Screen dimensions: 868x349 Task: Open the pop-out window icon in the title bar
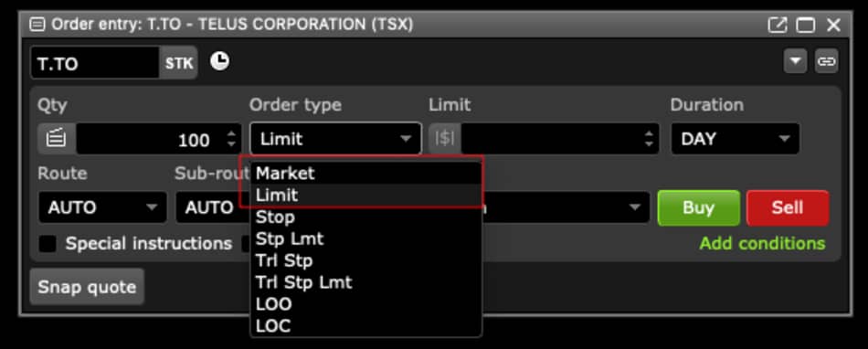pyautogui.click(x=778, y=25)
